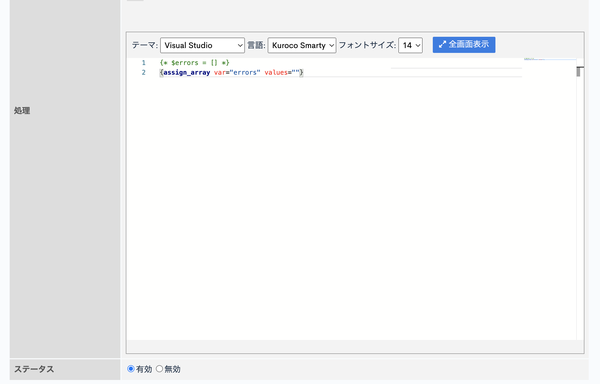
Task: Open the 言語 dropdown showing Kuroco Smarty
Action: pyautogui.click(x=302, y=45)
